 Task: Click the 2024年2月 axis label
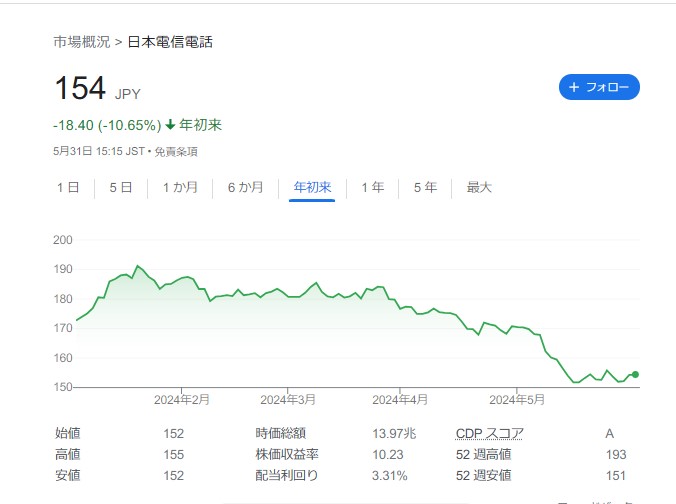(x=182, y=400)
